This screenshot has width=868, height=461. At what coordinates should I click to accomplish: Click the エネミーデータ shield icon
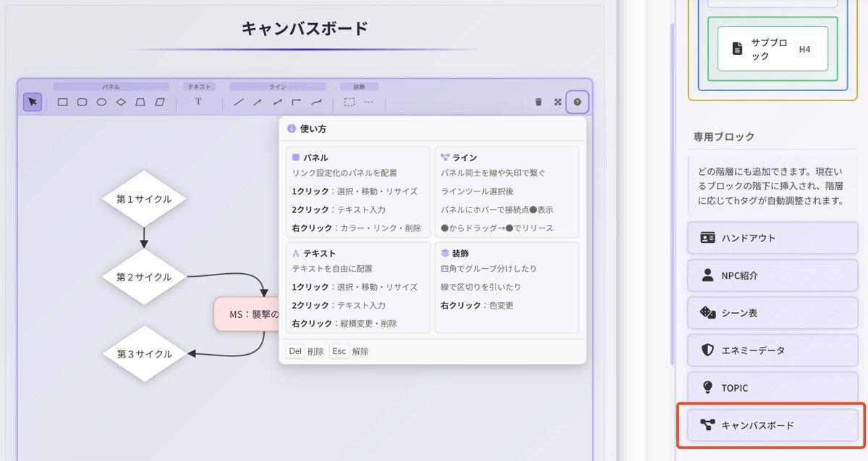707,350
